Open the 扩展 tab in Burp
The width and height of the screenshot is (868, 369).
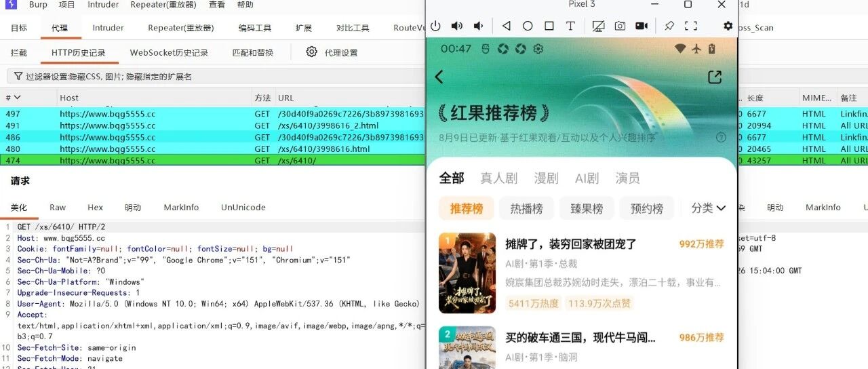[x=304, y=28]
